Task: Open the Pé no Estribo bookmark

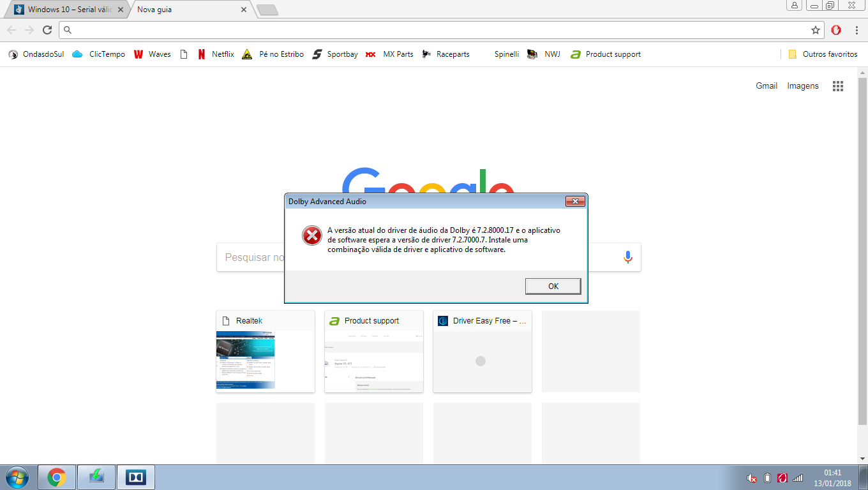Action: 273,54
